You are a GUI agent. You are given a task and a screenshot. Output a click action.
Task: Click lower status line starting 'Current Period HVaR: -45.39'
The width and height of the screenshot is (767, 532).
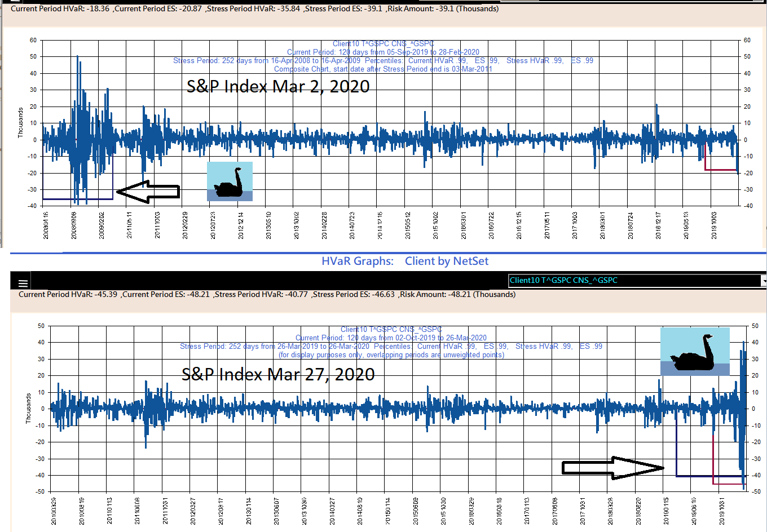267,294
